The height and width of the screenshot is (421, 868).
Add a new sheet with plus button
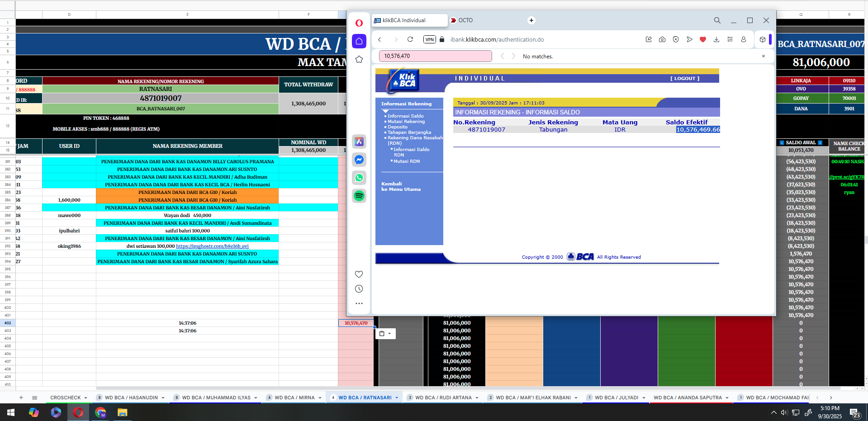click(x=21, y=397)
